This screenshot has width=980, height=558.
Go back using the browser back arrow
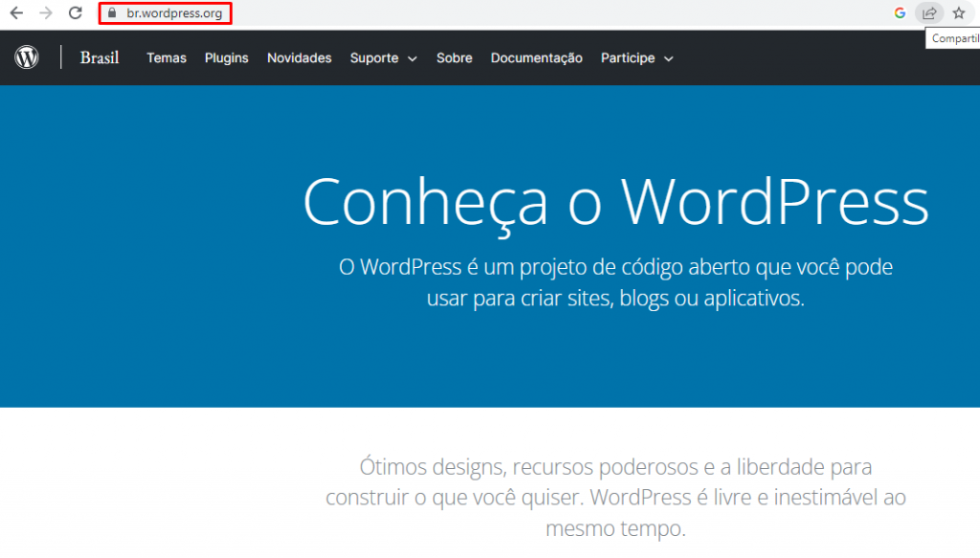pyautogui.click(x=16, y=13)
